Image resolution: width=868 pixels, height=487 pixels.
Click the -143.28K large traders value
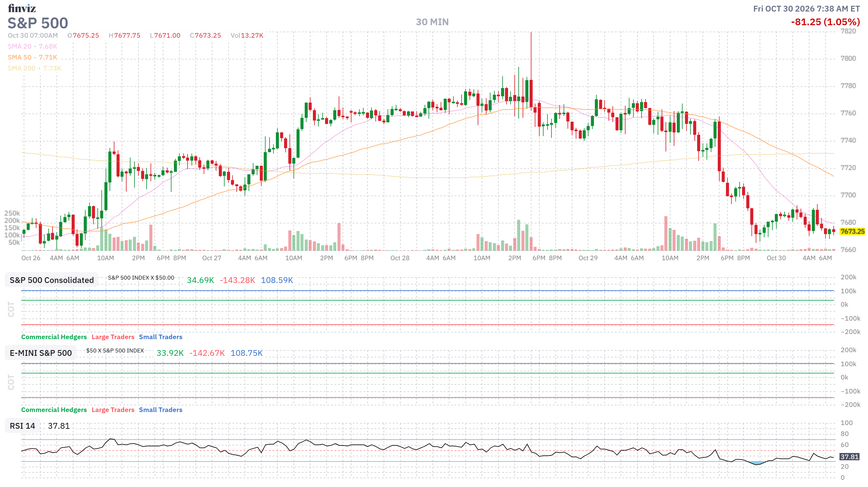237,280
